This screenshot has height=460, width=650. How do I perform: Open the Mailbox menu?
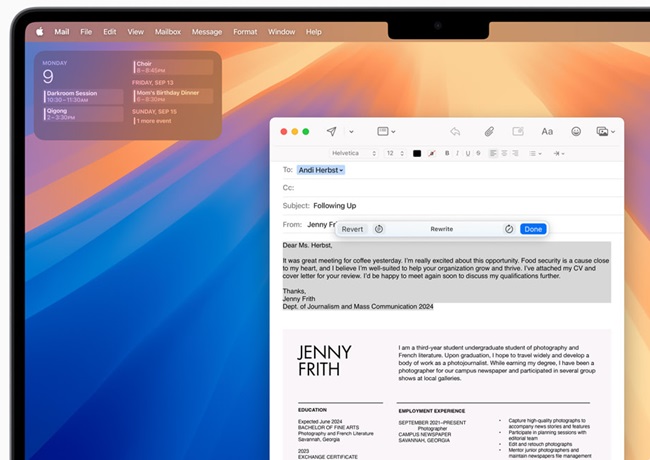(x=168, y=32)
